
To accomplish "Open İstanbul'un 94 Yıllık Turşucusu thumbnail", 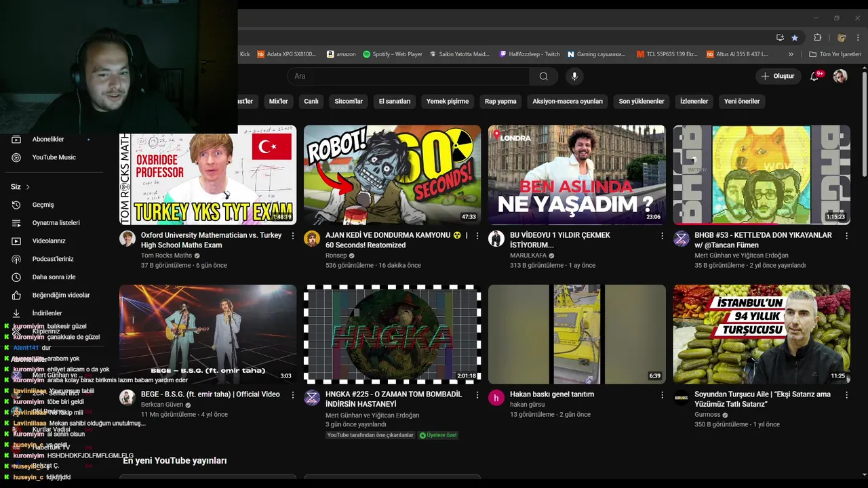I will coord(762,334).
